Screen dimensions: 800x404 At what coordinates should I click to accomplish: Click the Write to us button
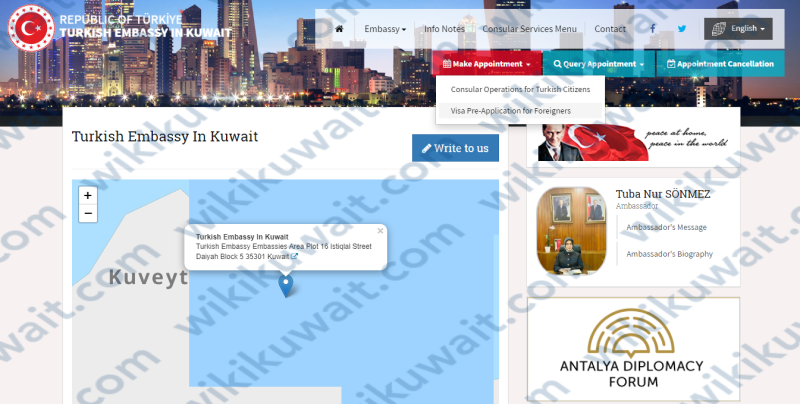tap(455, 148)
